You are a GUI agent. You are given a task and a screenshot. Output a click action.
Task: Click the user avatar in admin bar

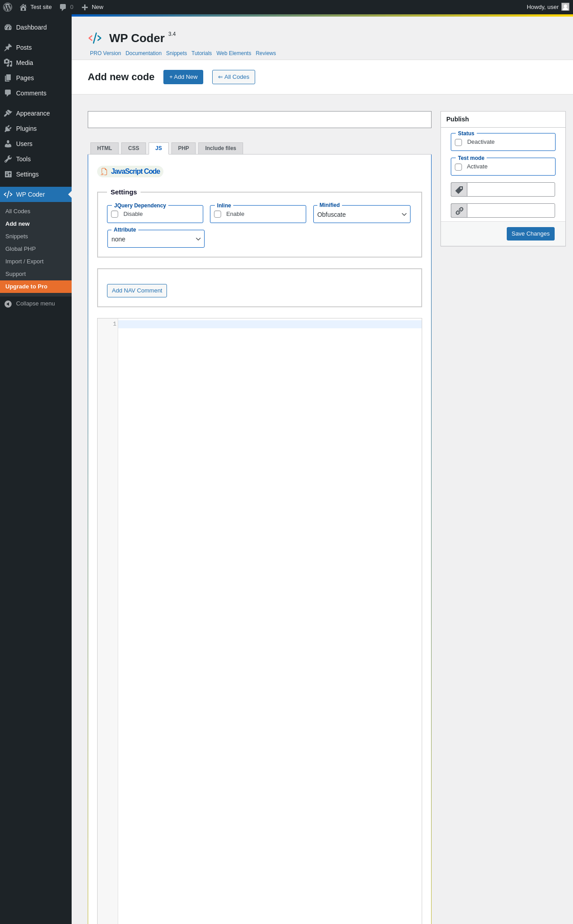[565, 7]
